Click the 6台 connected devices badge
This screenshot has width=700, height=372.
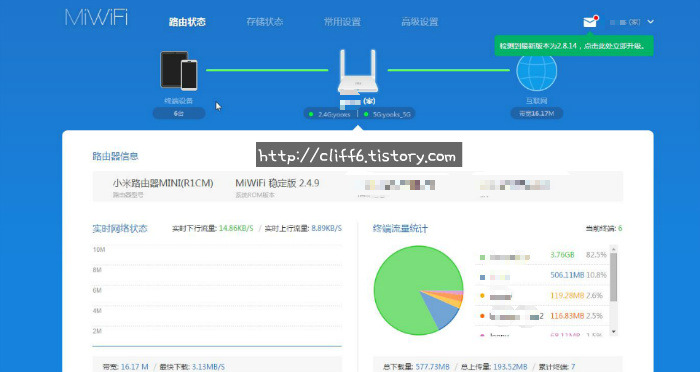click(179, 113)
